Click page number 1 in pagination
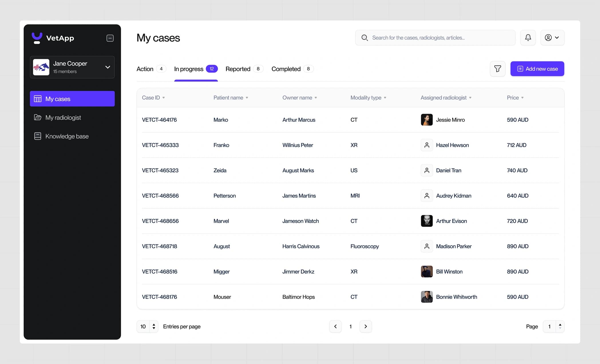This screenshot has width=600, height=364. (351, 326)
